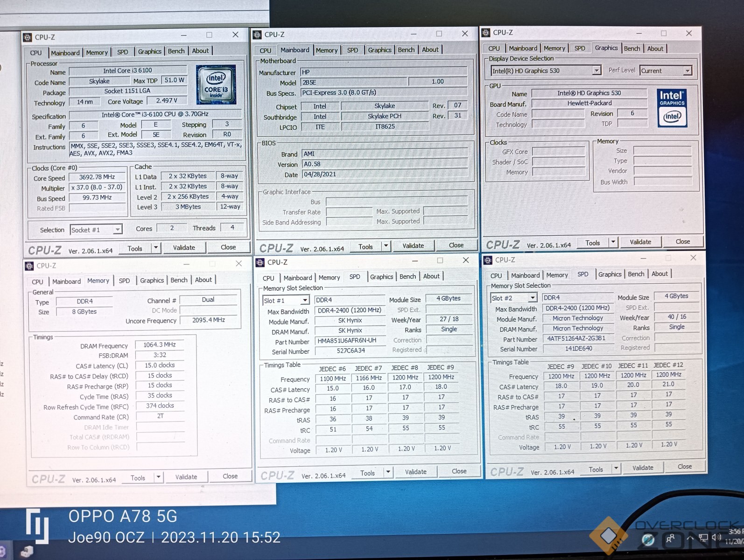
Task: Open the People icon in taskbar
Action: (x=670, y=539)
